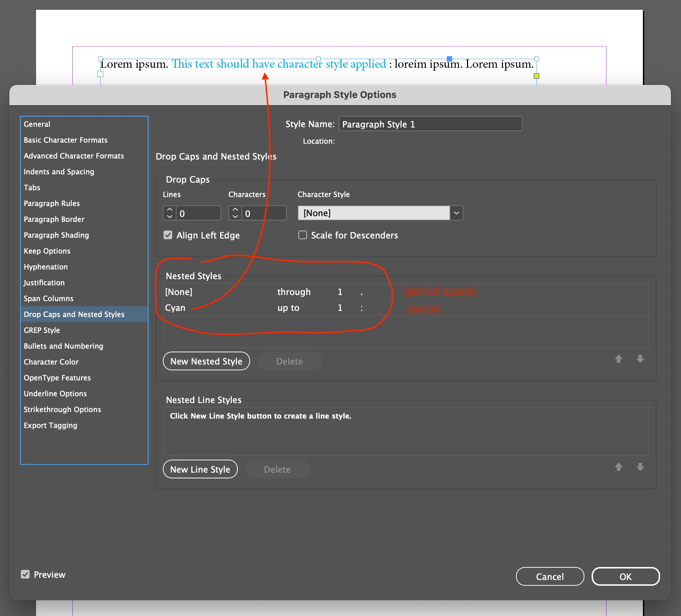Enable Scale for Descenders checkbox
The height and width of the screenshot is (616, 681).
303,235
